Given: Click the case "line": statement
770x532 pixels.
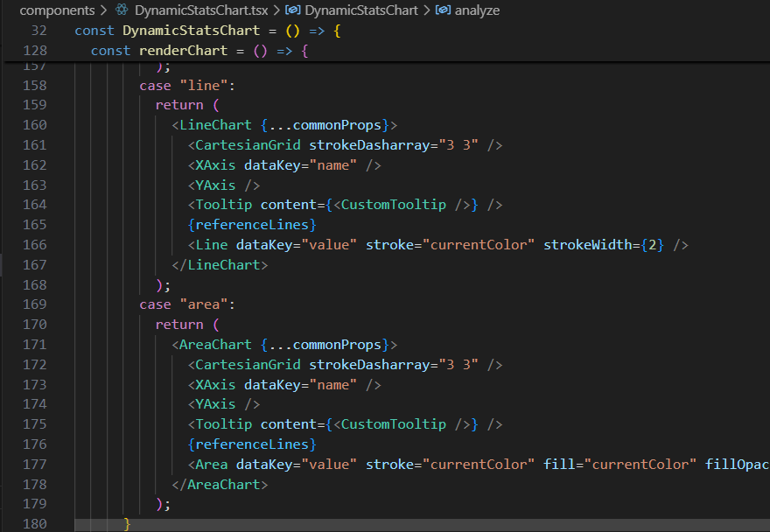Looking at the screenshot, I should click(187, 86).
